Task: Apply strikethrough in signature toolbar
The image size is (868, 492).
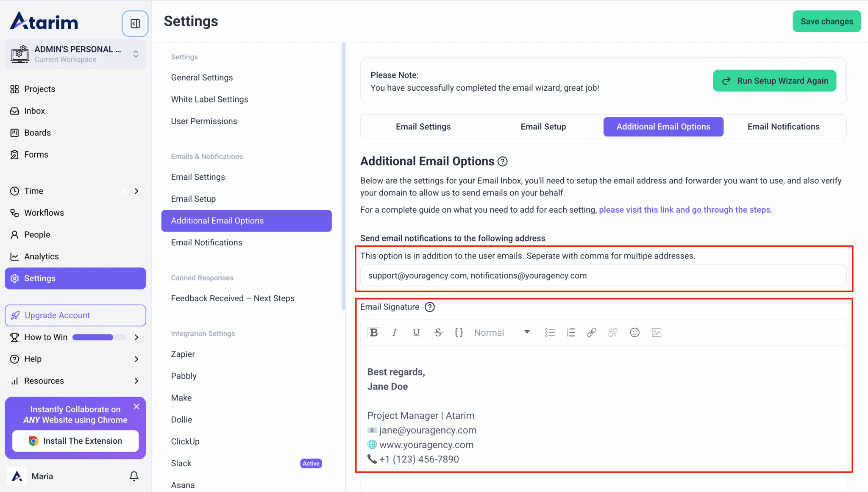Action: (x=438, y=333)
